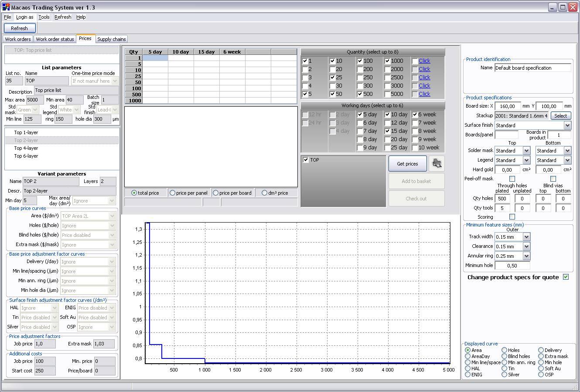This screenshot has width=580, height=392.
Task: Open the Tools menu
Action: [x=44, y=17]
